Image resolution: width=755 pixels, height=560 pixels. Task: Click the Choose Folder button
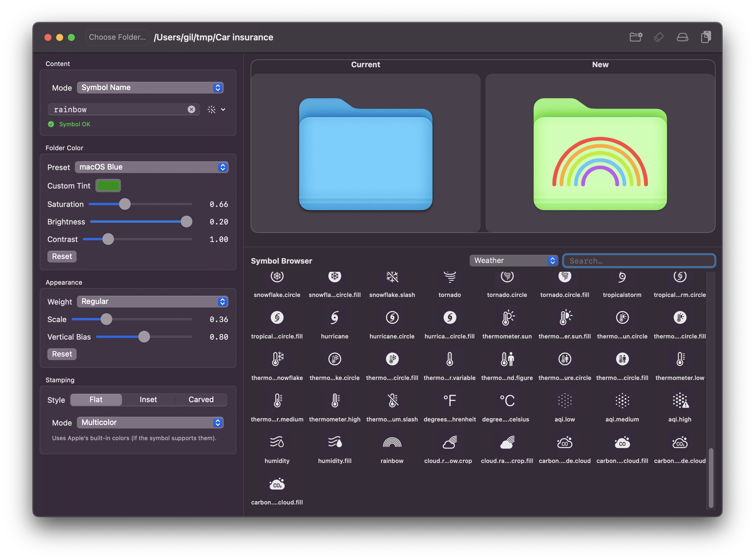[x=117, y=37]
